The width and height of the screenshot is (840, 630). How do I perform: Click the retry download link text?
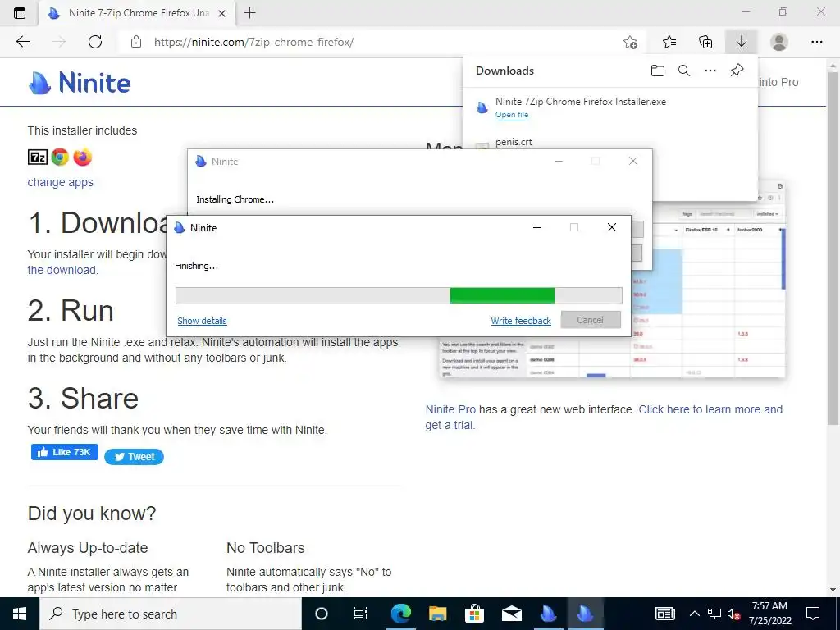point(62,270)
